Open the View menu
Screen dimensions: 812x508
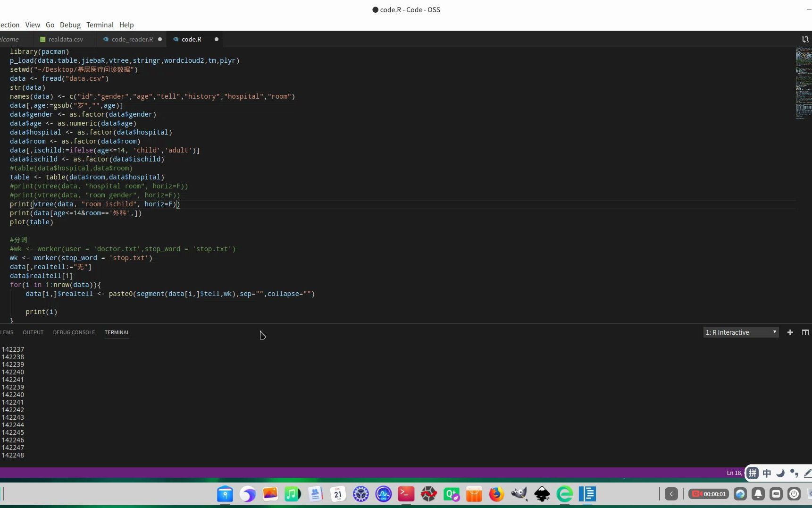point(33,25)
